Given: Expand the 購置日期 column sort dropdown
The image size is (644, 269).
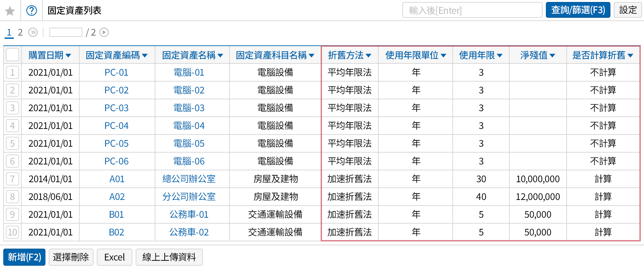Looking at the screenshot, I should [68, 56].
